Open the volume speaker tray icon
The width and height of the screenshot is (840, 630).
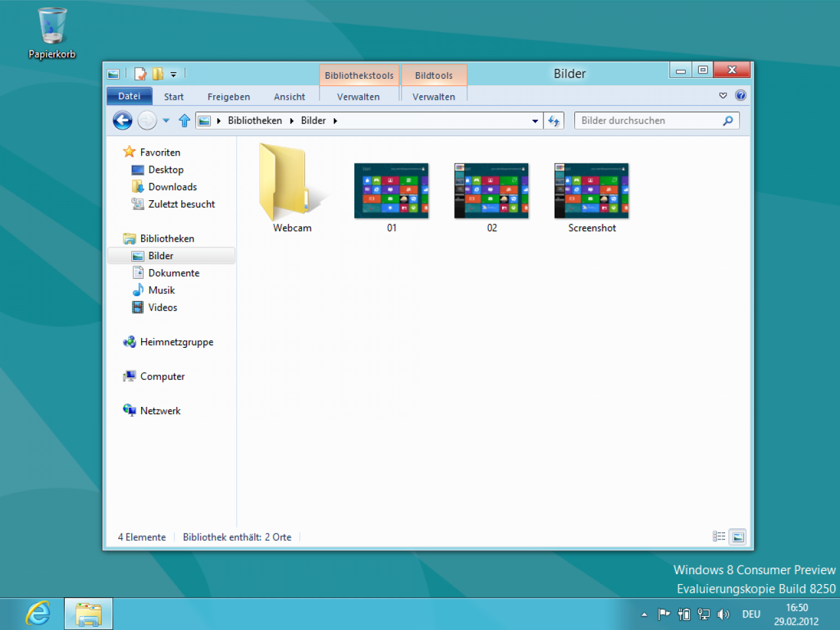(723, 614)
